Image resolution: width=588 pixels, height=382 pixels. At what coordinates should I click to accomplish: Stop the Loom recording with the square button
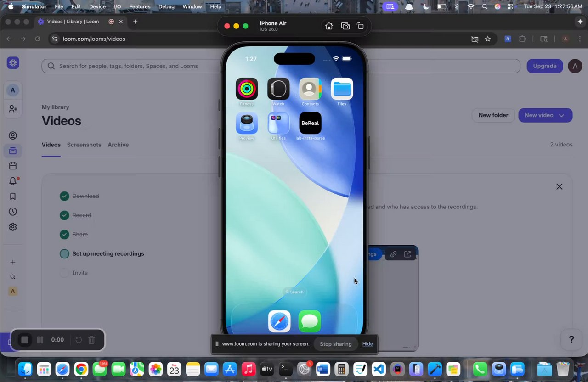click(25, 340)
